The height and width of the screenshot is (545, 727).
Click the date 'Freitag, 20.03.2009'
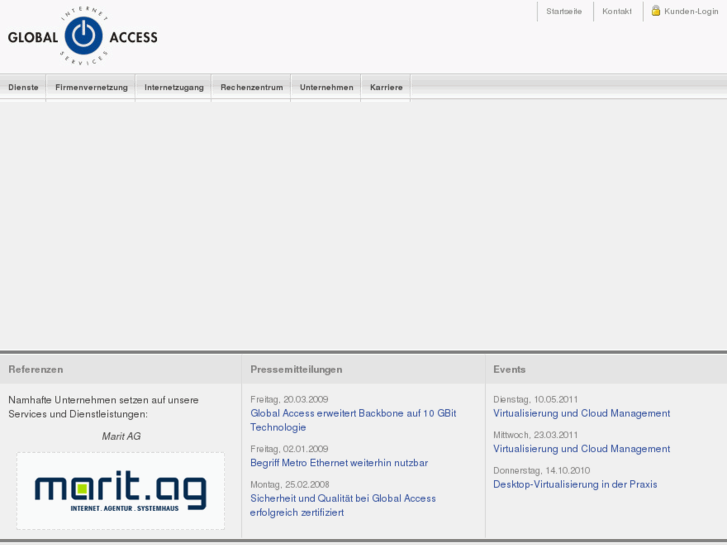pyautogui.click(x=289, y=399)
